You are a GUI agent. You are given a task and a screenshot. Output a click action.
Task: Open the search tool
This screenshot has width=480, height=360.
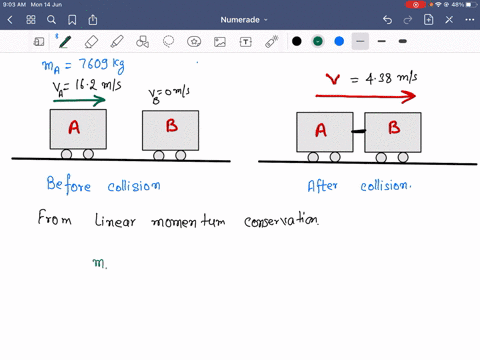pos(51,20)
